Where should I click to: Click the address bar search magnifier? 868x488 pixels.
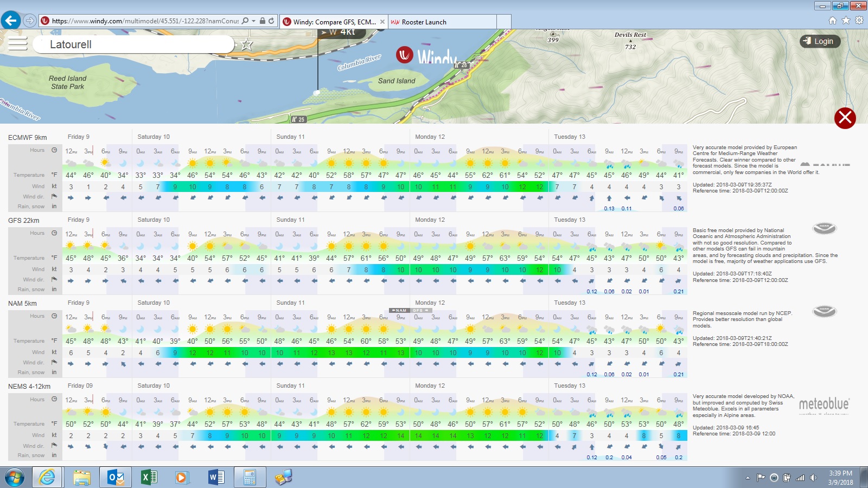tap(245, 21)
